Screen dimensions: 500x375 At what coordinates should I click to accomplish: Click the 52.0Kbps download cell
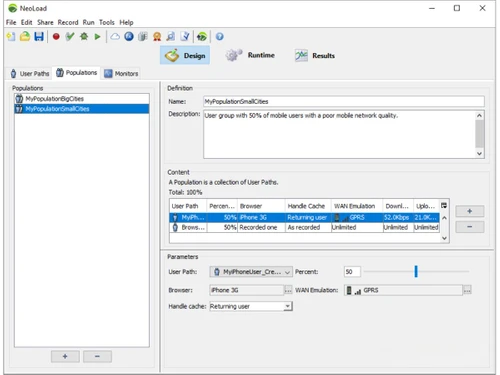[398, 217]
